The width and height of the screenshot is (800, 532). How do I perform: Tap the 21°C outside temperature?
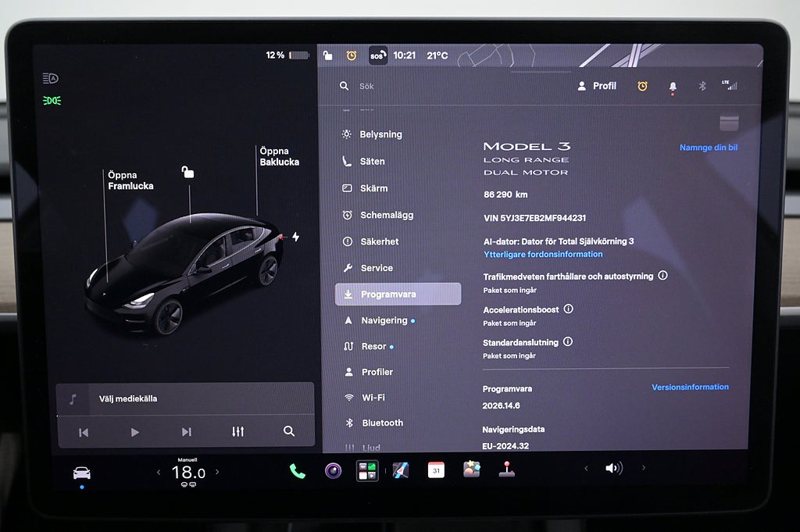(x=437, y=55)
